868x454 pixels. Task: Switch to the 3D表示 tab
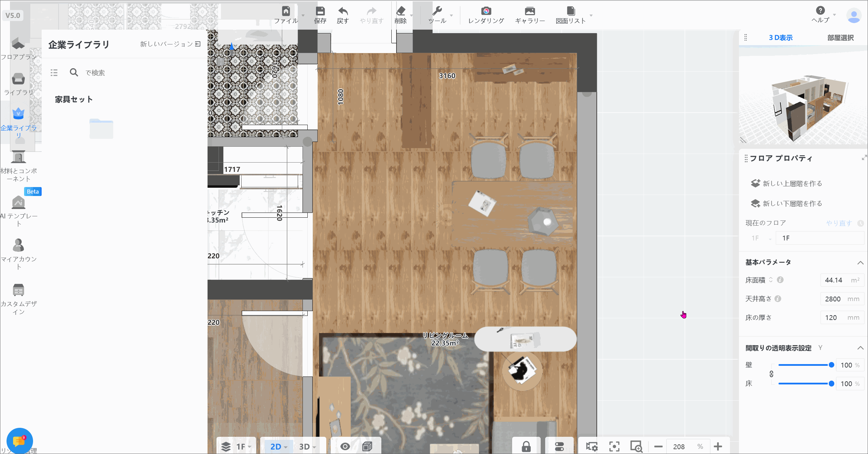pyautogui.click(x=781, y=38)
